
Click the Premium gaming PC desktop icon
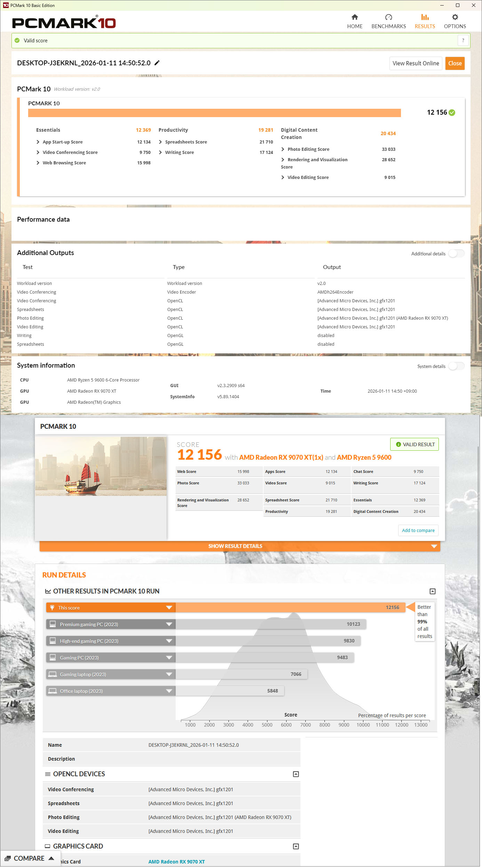tap(53, 624)
